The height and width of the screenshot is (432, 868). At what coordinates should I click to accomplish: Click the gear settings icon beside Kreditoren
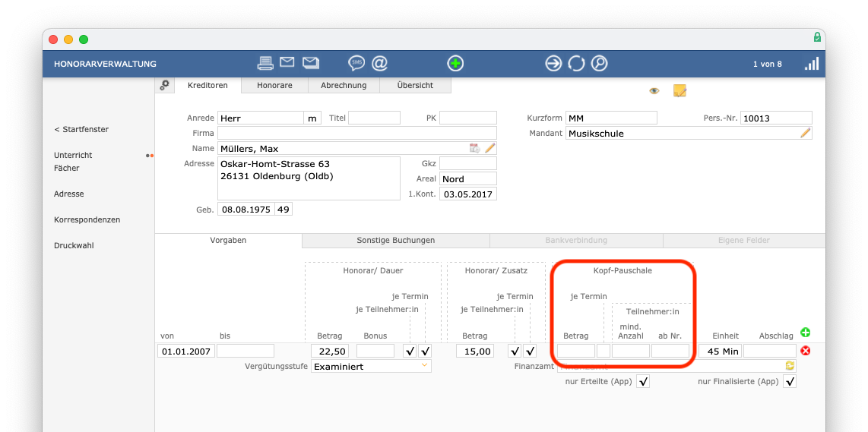click(165, 86)
